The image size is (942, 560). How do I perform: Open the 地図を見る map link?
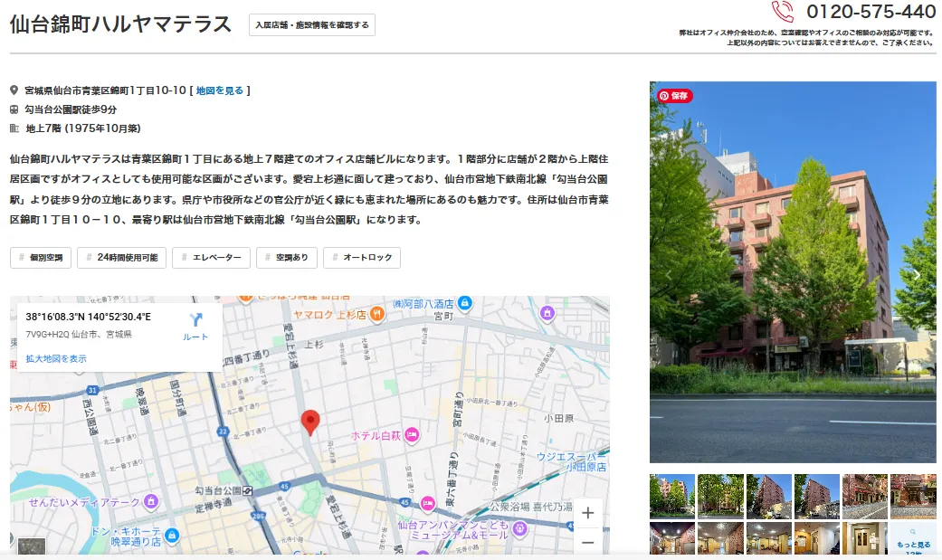pos(220,90)
